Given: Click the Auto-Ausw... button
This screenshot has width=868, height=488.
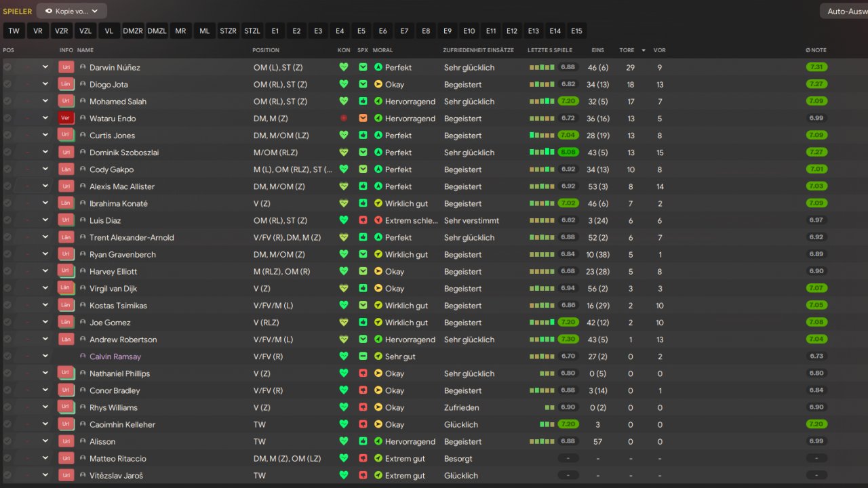Looking at the screenshot, I should pos(844,12).
